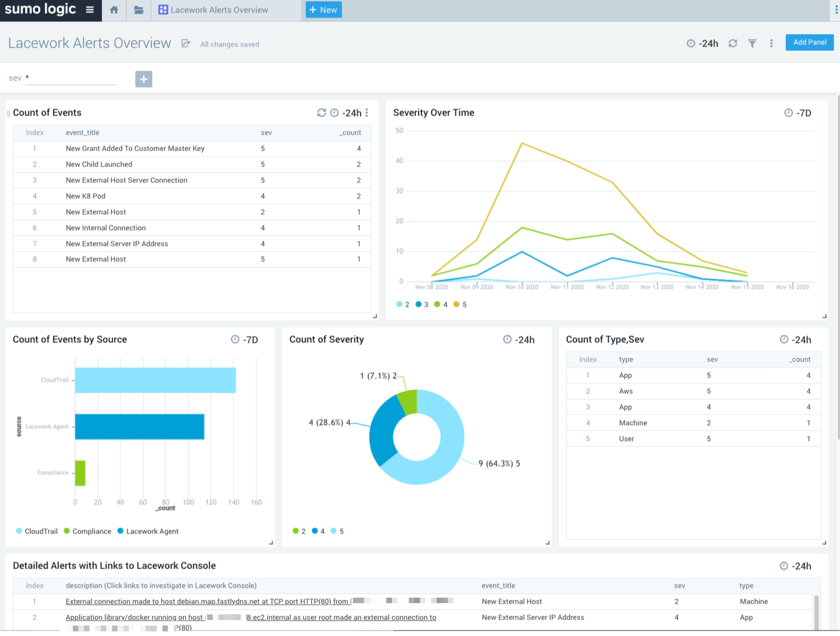The image size is (840, 636).
Task: Click the Lacework Agent bar in chart
Action: [139, 427]
